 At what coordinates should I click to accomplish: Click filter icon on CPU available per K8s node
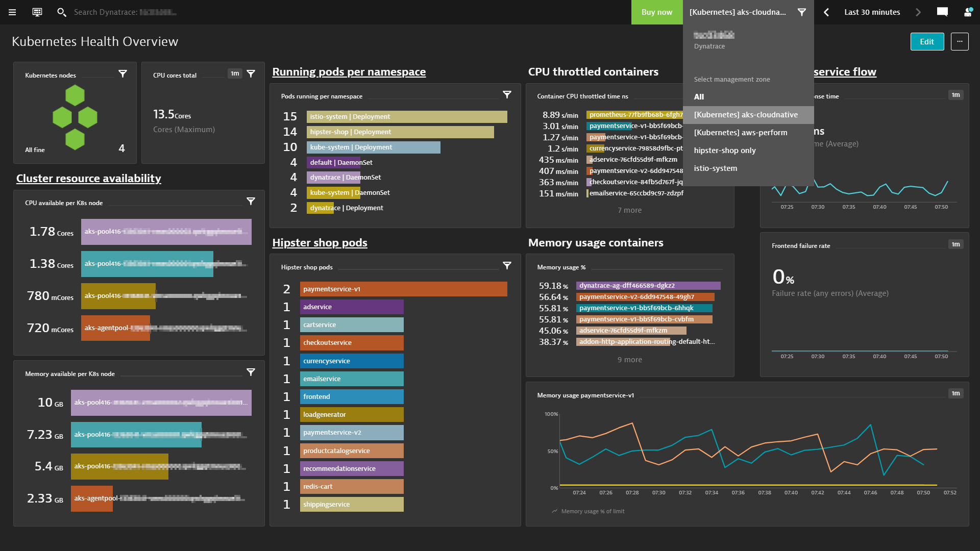(251, 202)
